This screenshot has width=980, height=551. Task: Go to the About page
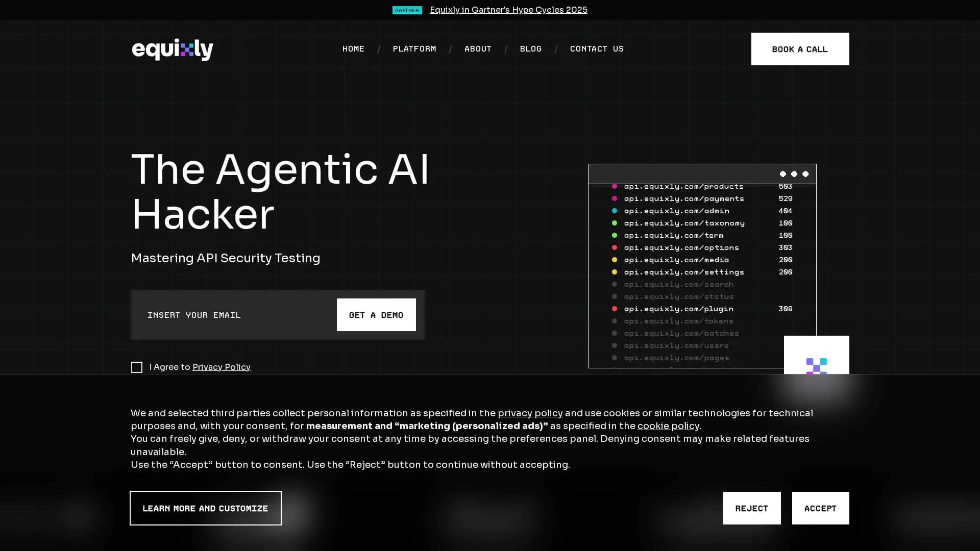478,49
